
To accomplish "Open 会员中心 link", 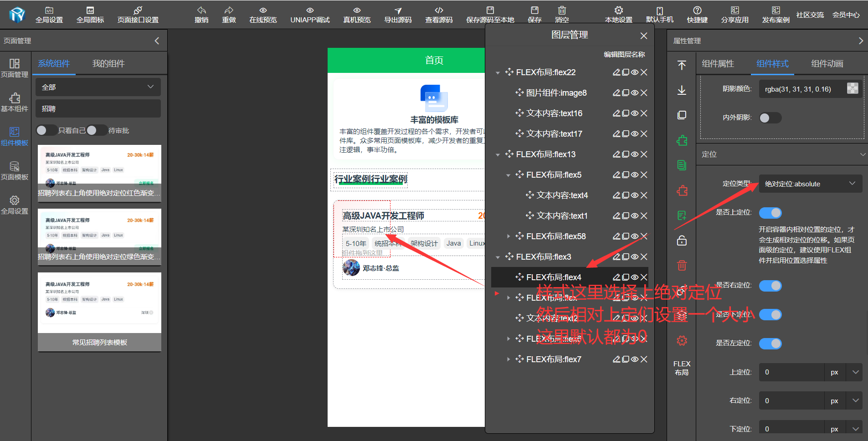I will point(846,15).
